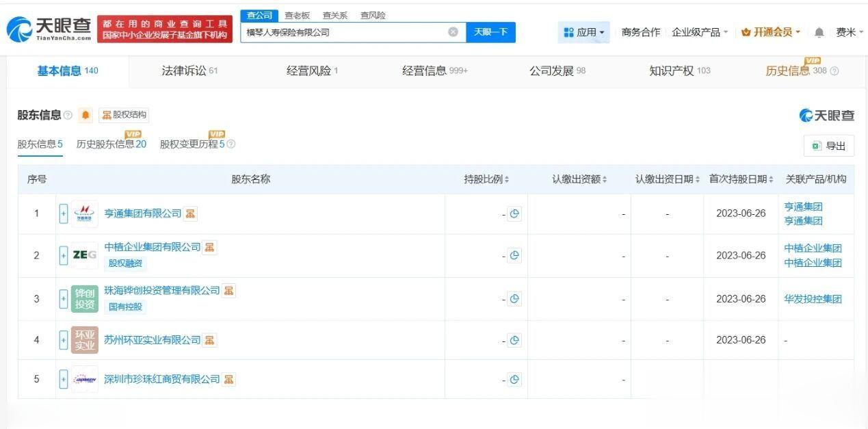
Task: Expand row 4 苏州环亚实业有限公司 with plus button
Action: tap(64, 340)
